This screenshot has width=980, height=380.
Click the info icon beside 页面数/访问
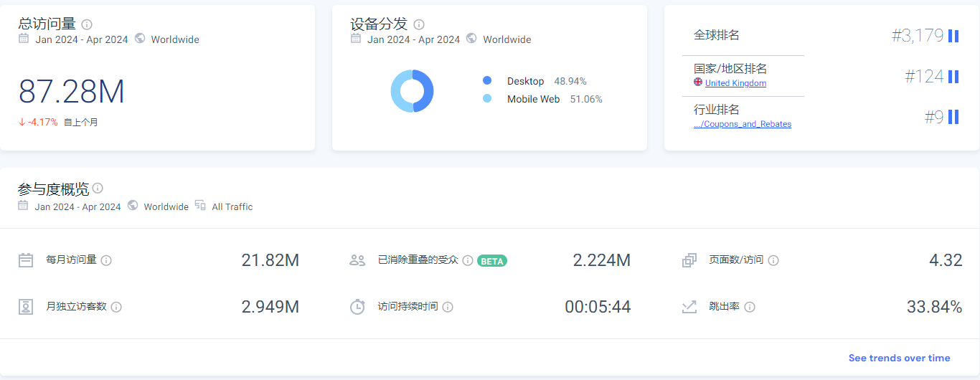773,260
